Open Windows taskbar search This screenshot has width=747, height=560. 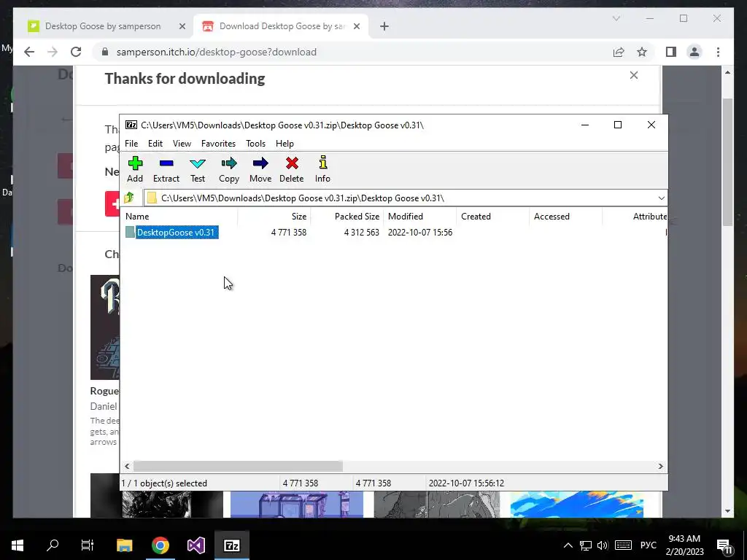coord(53,545)
